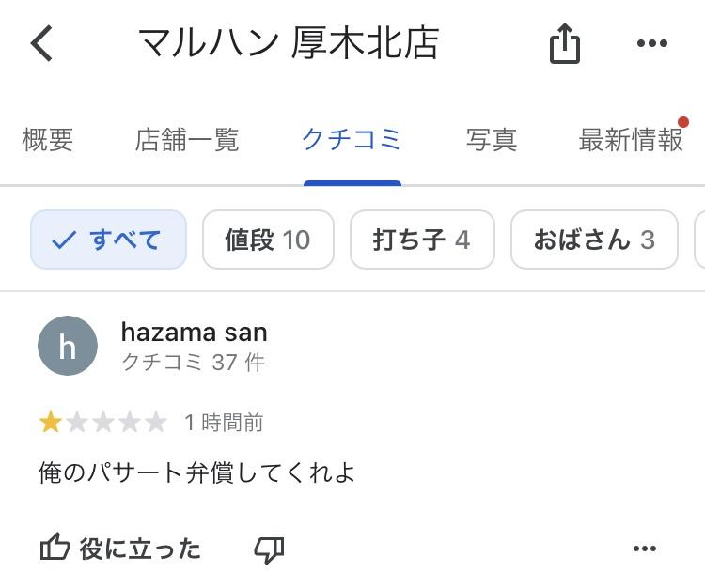The image size is (705, 588).
Task: Toggle the 打ち子 4 filter chip
Action: [x=422, y=240]
